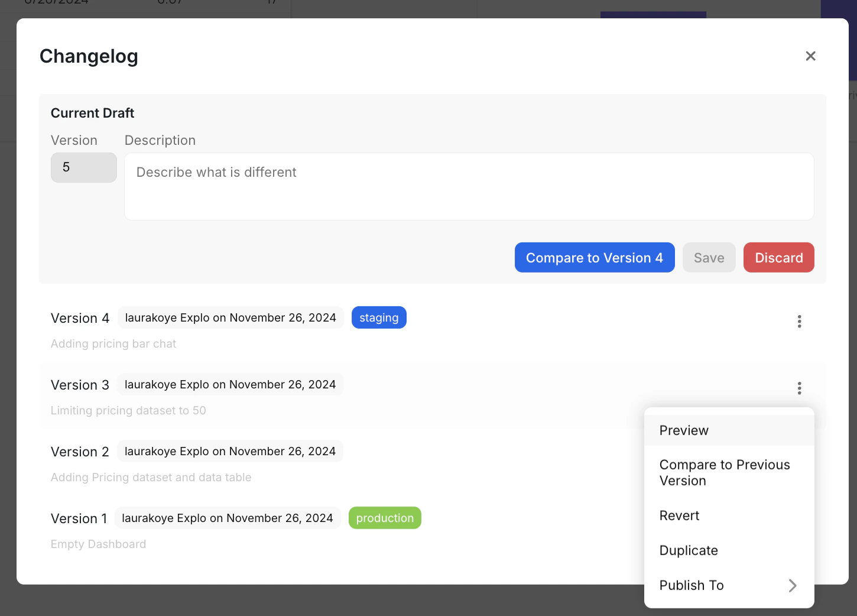Screen dimensions: 857x616
Task: Select the Version 2 heading
Action: click(x=80, y=452)
